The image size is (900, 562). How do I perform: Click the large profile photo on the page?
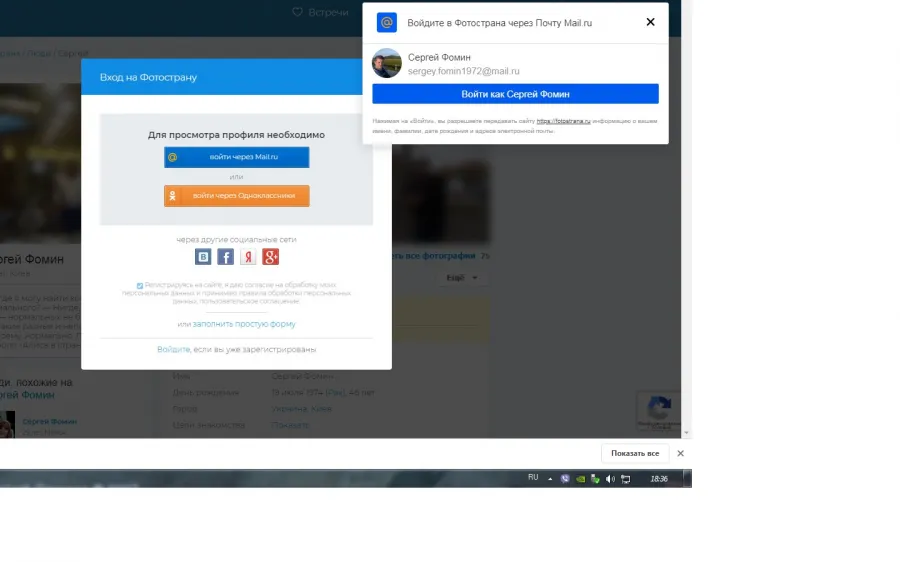click(40, 164)
